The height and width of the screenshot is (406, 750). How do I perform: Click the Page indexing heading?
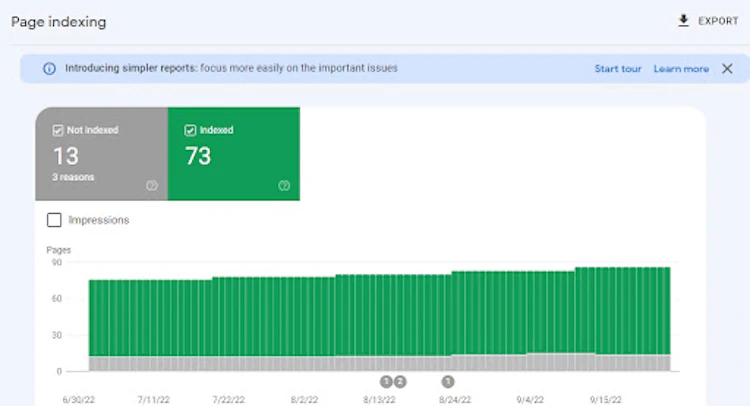[x=59, y=22]
